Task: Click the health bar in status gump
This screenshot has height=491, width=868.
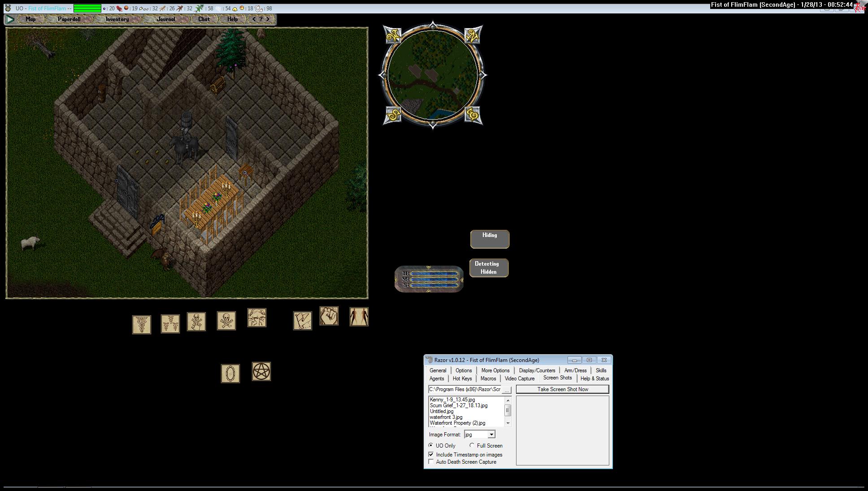Action: (434, 273)
